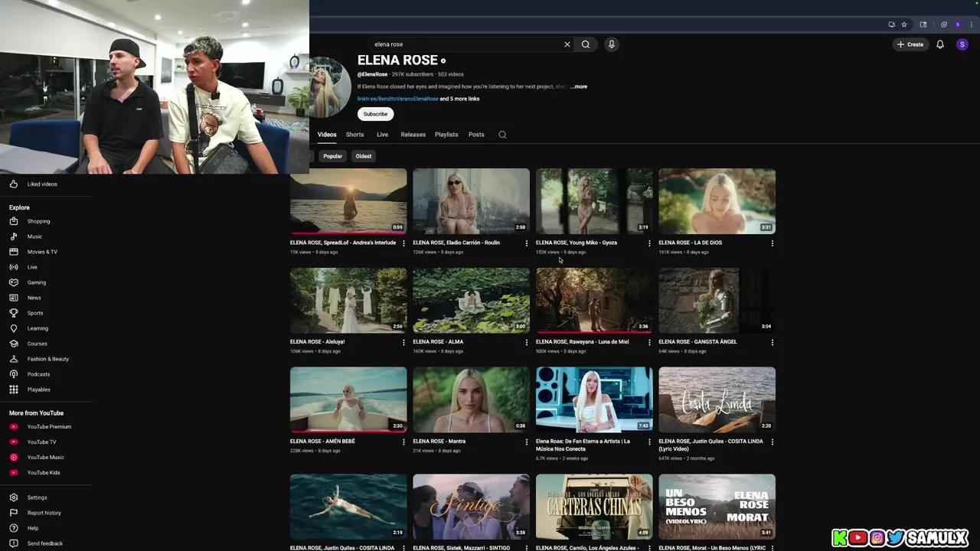Open options menu for Gyoza video
The width and height of the screenshot is (980, 551).
click(x=649, y=243)
